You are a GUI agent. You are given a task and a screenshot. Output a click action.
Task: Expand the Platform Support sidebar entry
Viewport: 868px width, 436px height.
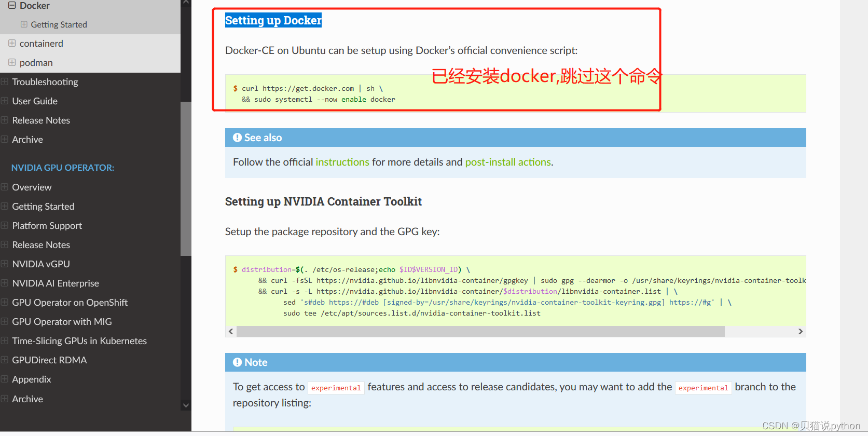click(x=5, y=225)
